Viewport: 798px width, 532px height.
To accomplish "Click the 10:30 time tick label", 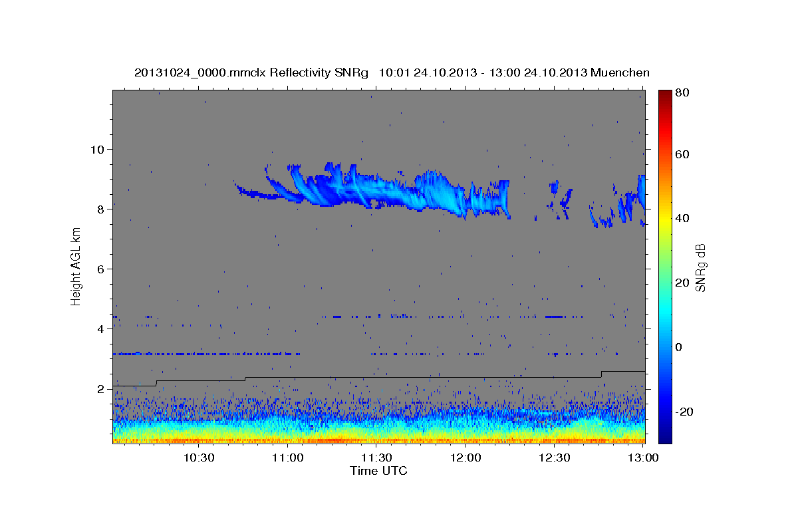I will (199, 458).
